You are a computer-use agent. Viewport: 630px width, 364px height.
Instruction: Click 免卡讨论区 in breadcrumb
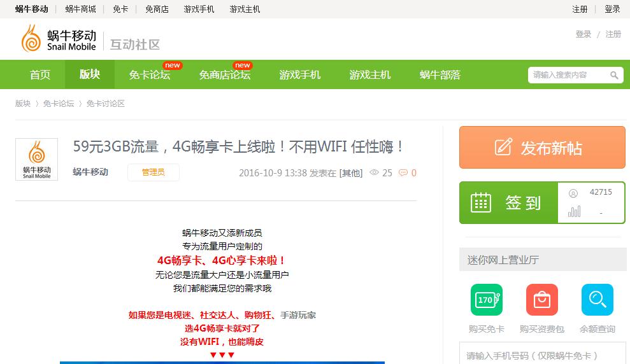[106, 104]
